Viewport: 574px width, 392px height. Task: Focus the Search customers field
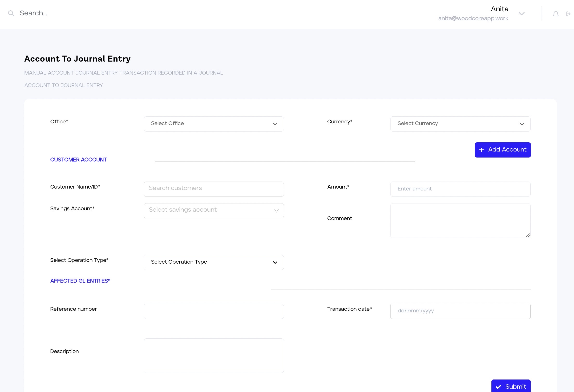click(x=213, y=189)
